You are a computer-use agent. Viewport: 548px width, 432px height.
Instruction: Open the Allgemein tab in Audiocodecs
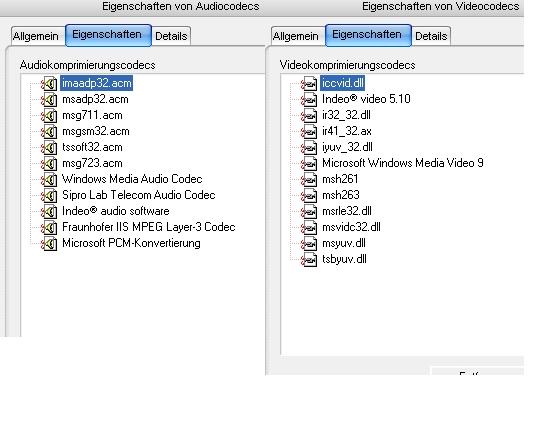point(36,36)
